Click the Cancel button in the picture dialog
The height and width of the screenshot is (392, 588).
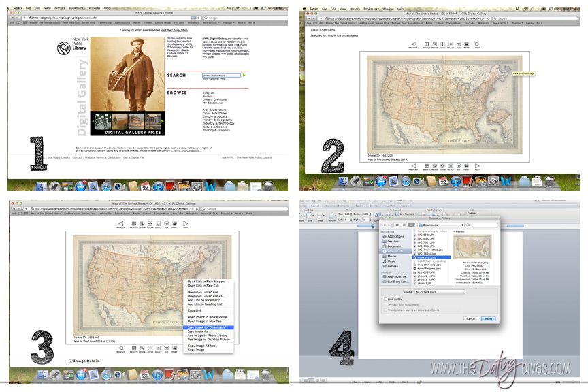pos(471,319)
